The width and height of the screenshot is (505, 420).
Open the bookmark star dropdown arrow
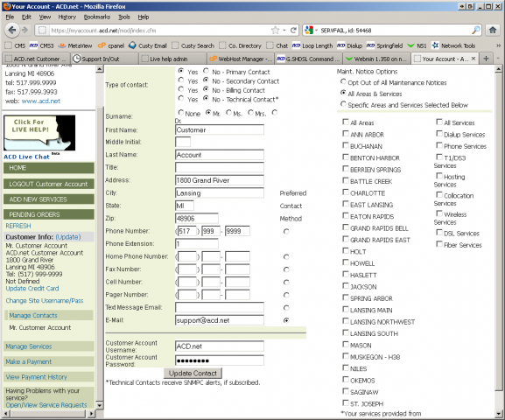pos(284,31)
